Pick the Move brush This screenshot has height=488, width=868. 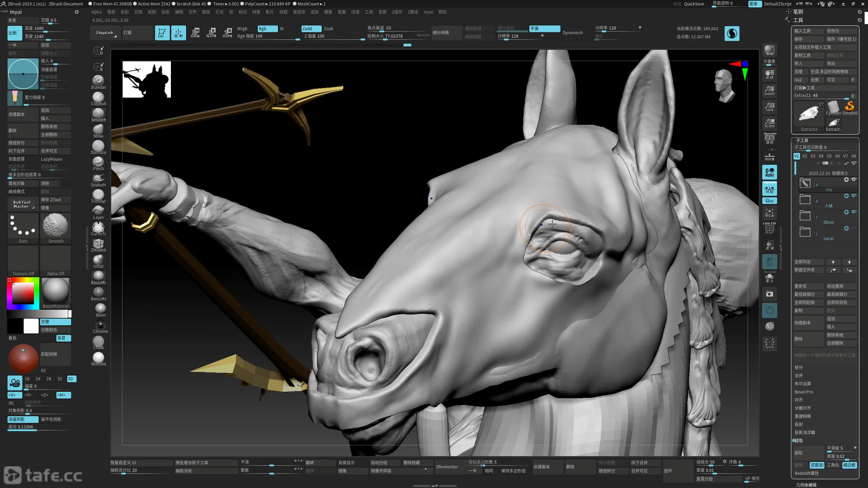pos(98,130)
